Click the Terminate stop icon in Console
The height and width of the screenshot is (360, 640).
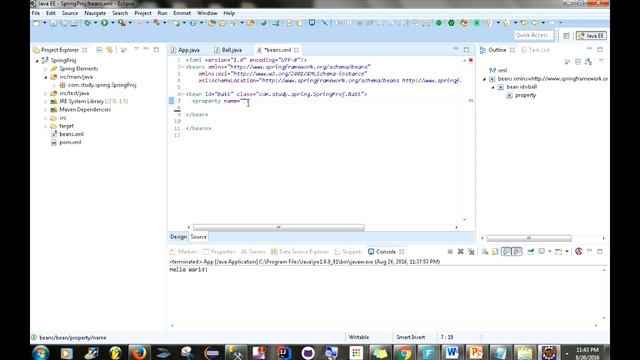[x=450, y=251]
